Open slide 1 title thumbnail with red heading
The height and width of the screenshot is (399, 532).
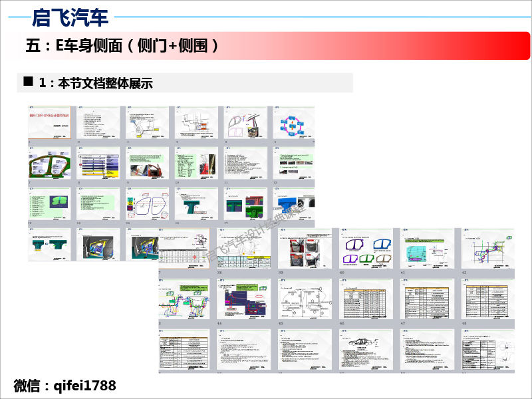[x=49, y=122]
